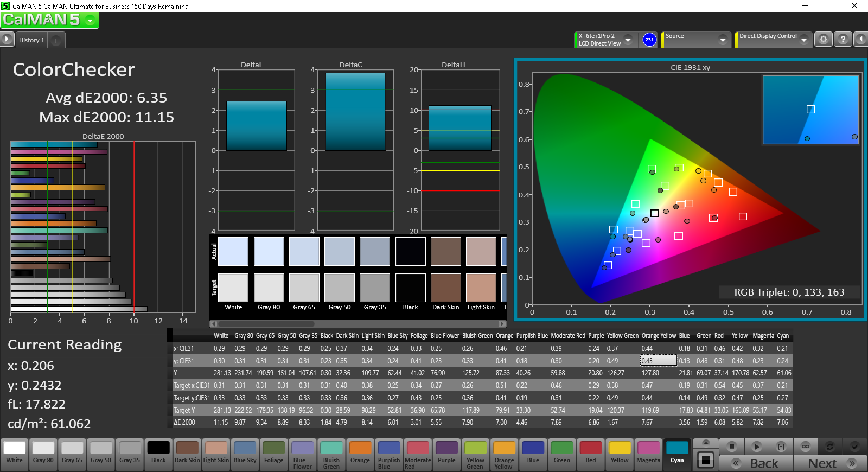Click the Cyan column header in table

tap(783, 336)
